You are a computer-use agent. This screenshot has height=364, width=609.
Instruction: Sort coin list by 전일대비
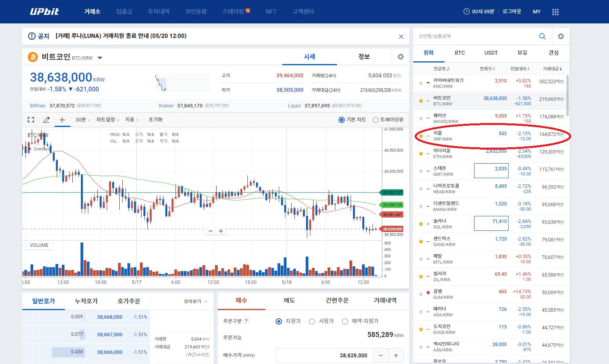click(519, 69)
